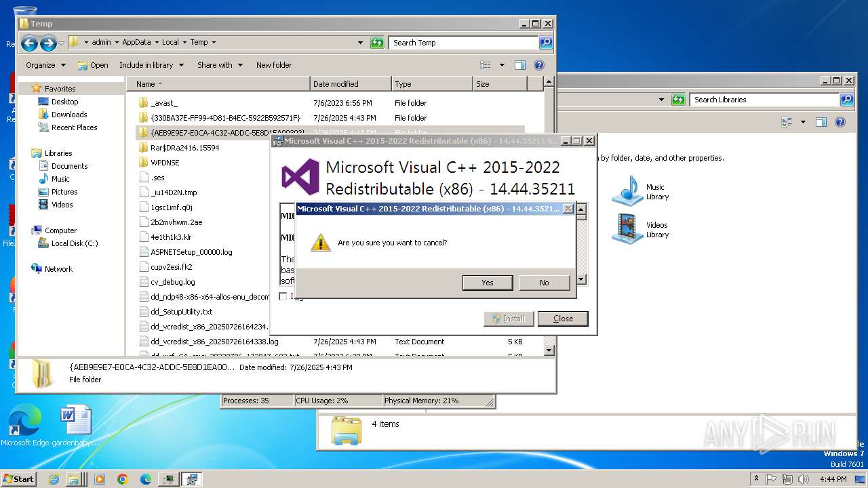Open recent pages dropdown in Temp window
Screen dimensions: 868x488
coord(61,43)
